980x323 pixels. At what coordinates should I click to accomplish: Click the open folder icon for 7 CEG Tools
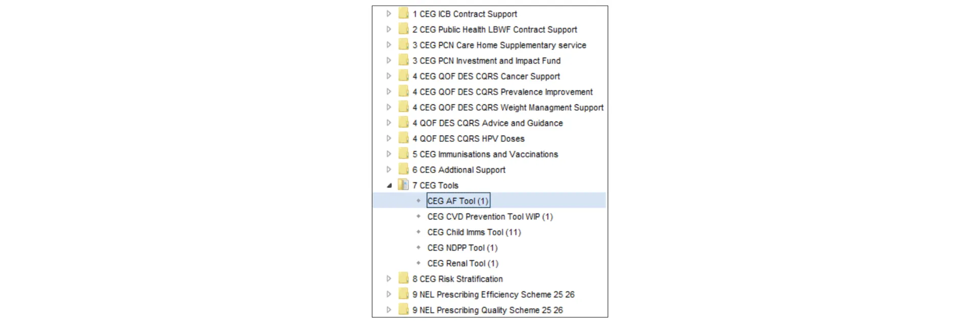click(x=403, y=185)
